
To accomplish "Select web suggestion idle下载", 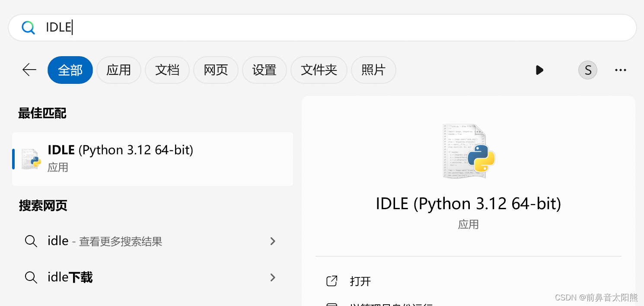I will 153,277.
